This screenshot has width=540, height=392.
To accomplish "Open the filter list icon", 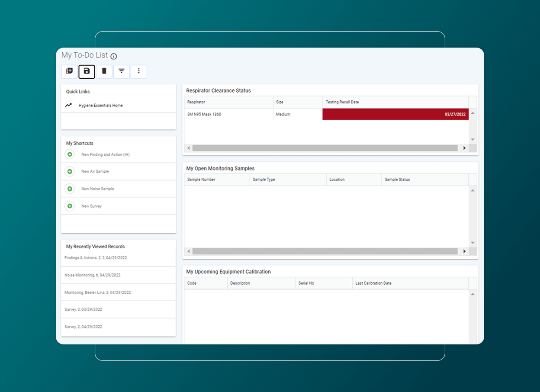I will (122, 71).
